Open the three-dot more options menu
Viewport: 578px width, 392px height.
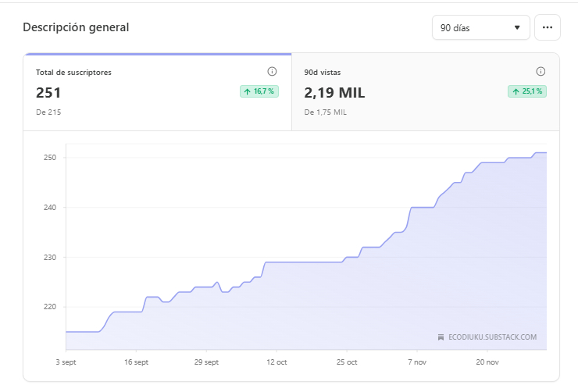tap(548, 27)
